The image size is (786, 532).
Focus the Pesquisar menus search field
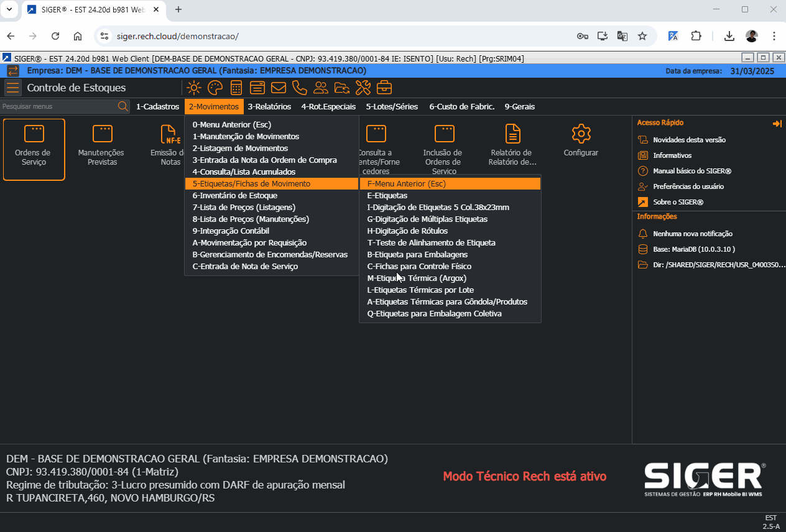[x=59, y=106]
